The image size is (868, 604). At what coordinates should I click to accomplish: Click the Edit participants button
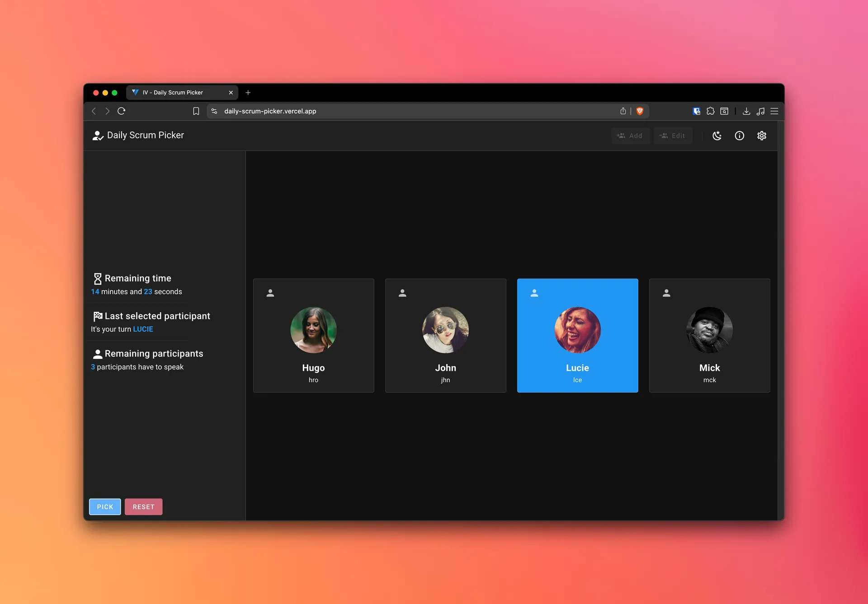pyautogui.click(x=673, y=136)
